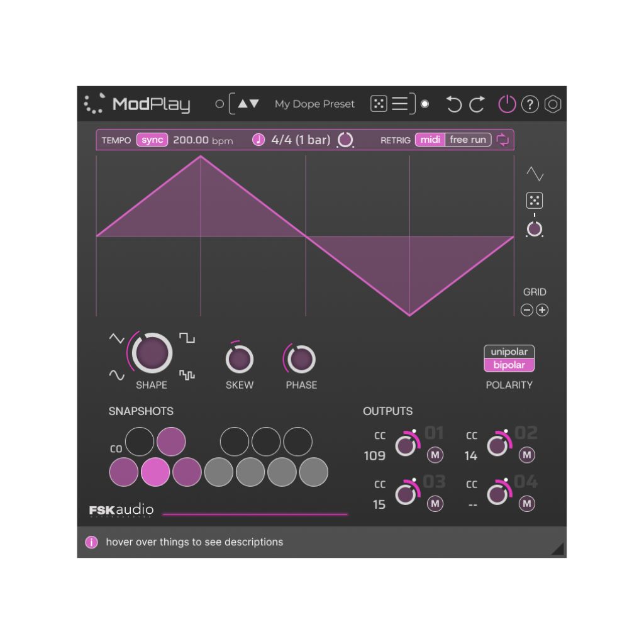Click the SHAPE knob
644x644 pixels.
click(152, 353)
